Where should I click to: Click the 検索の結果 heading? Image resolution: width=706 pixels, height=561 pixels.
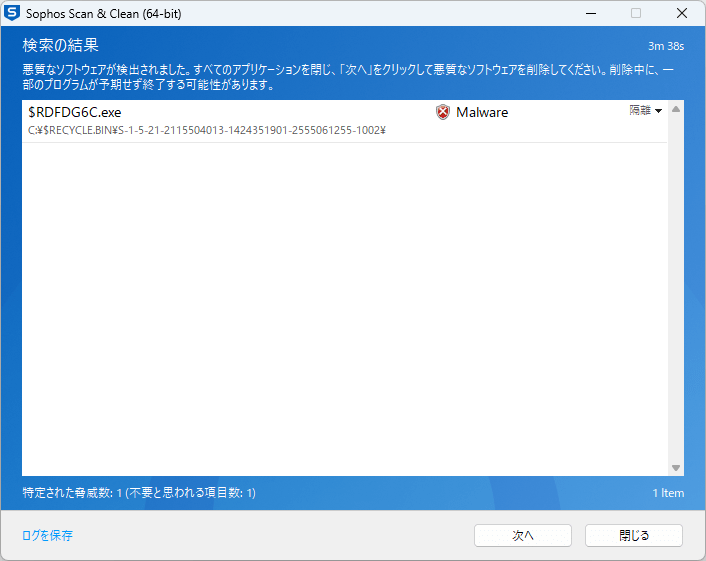pyautogui.click(x=60, y=45)
